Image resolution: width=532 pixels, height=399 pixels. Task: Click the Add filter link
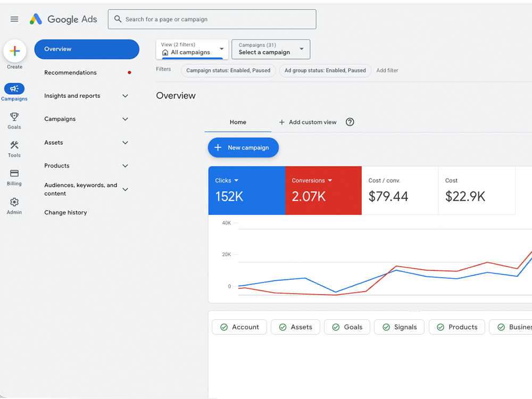point(387,70)
